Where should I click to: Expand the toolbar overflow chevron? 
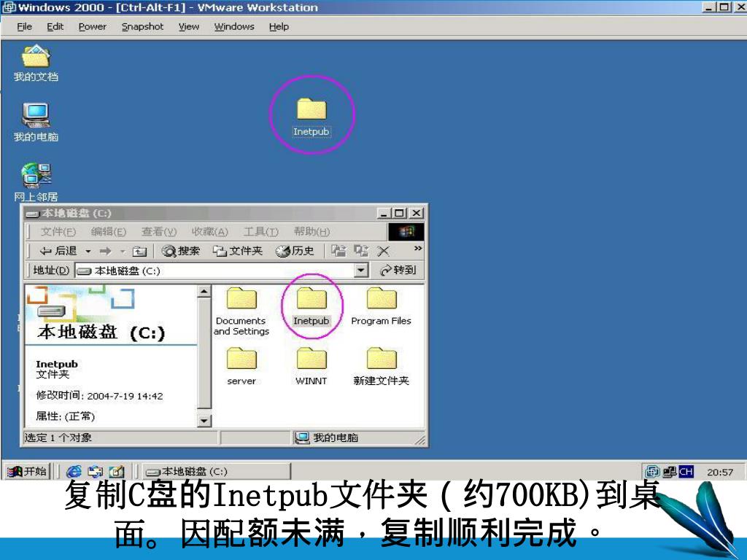coord(418,249)
